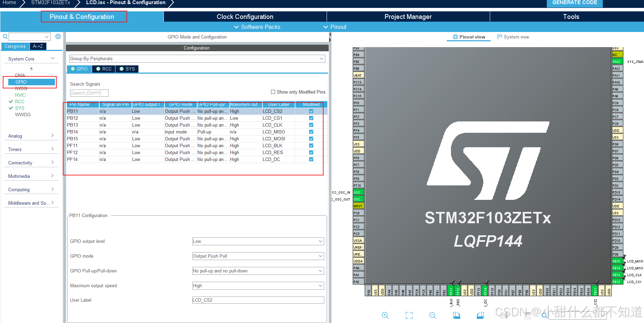The image size is (644, 323).
Task: Open the settings gear beside the category search
Action: pyautogui.click(x=58, y=36)
